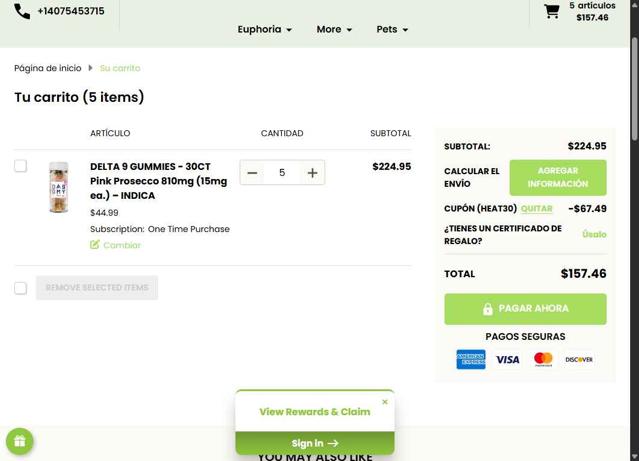Screen dimensions: 639x461
Task: Click the Visa card icon
Action: (507, 360)
